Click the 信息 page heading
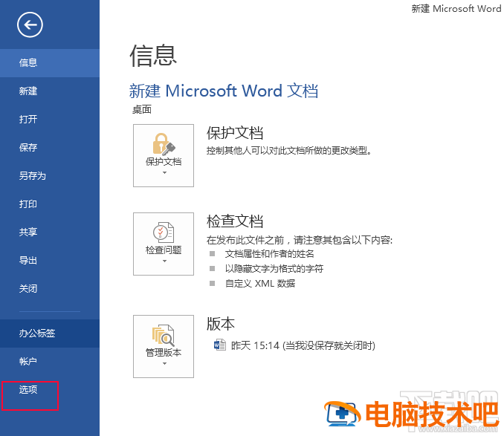 pos(153,55)
